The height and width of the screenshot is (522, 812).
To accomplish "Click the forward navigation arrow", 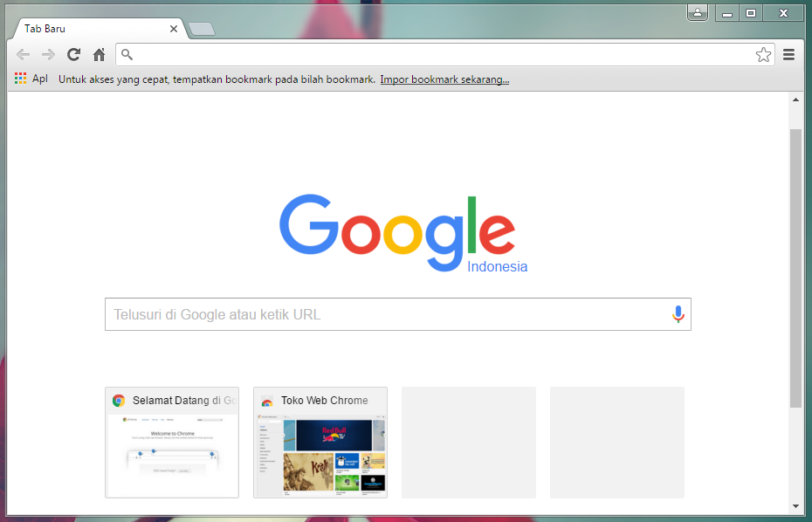I will (48, 54).
